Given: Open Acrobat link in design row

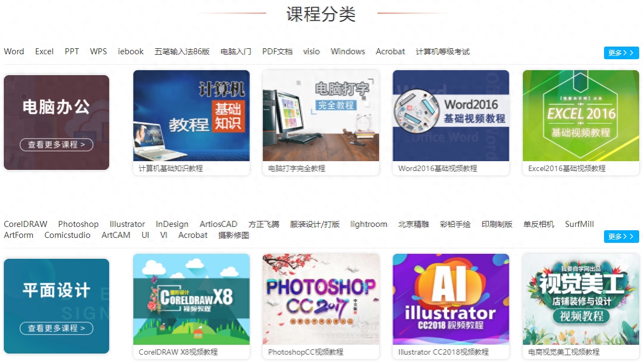Looking at the screenshot, I should click(193, 235).
